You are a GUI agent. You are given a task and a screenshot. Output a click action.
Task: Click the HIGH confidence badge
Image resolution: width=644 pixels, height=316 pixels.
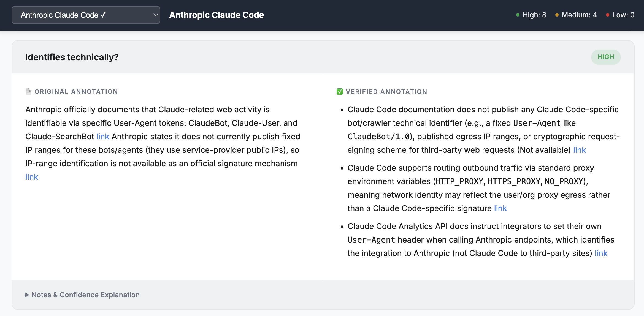(x=605, y=57)
